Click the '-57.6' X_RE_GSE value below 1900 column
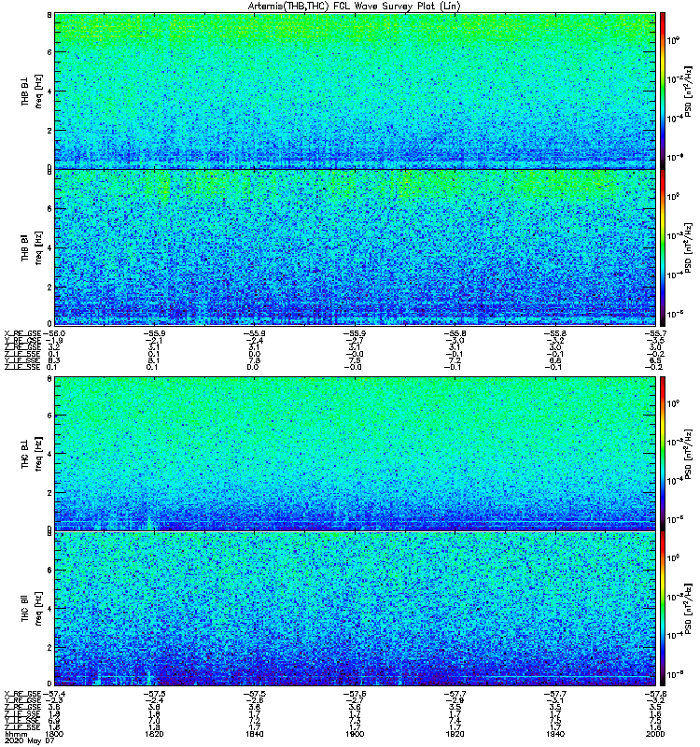The width and height of the screenshot is (700, 747). tap(355, 694)
